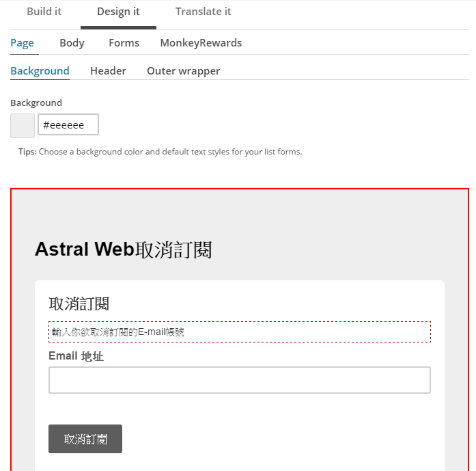
Task: Select the 取消訂閱 heading inside the form
Action: [79, 304]
